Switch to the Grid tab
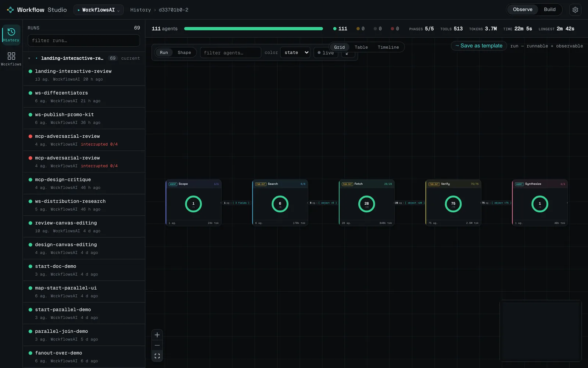588x368 pixels. point(339,47)
